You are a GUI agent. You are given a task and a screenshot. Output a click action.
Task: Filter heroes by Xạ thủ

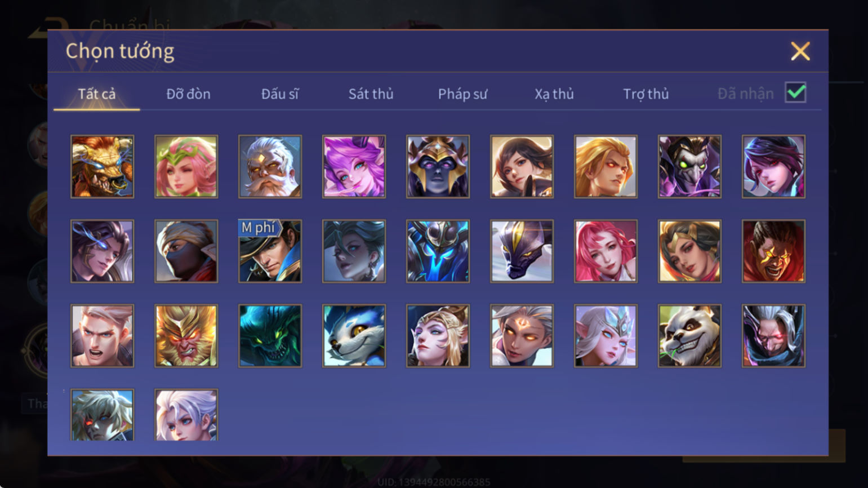coord(554,94)
